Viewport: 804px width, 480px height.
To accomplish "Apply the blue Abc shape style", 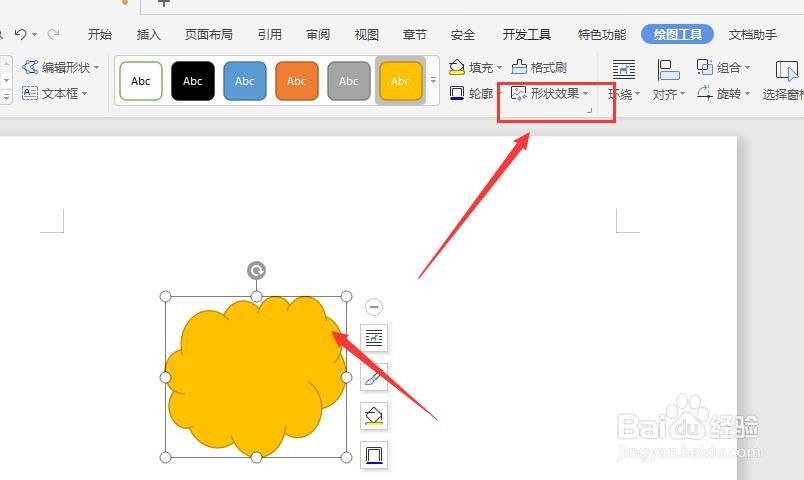I will coord(245,81).
